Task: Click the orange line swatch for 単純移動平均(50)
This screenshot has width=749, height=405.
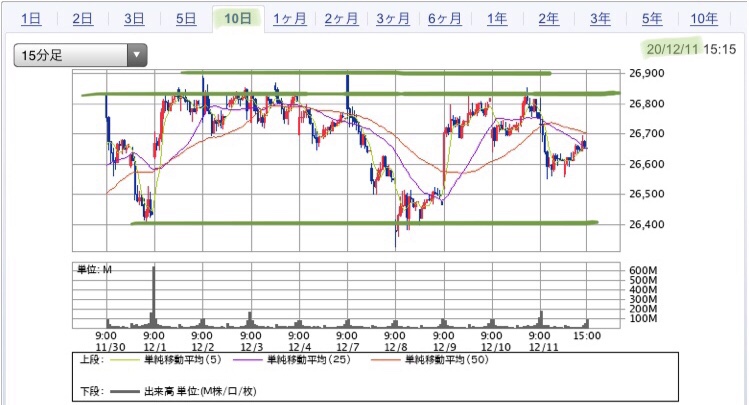Action: point(385,360)
